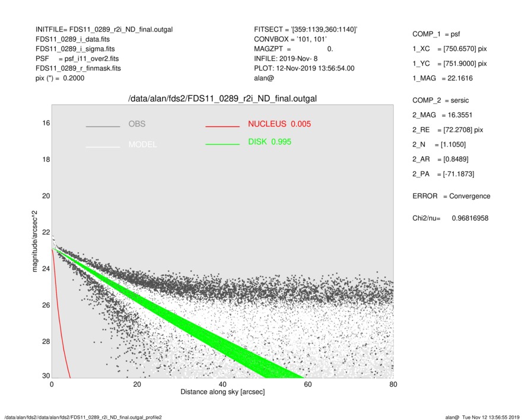Click the FITSECT header line

tap(306, 30)
